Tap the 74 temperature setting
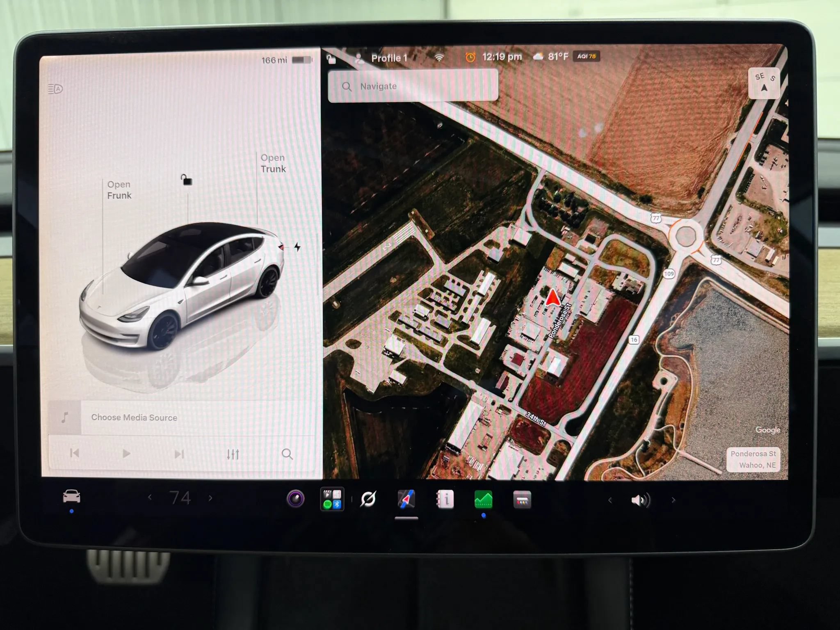Screen dimensions: 840x630 pyautogui.click(x=180, y=498)
